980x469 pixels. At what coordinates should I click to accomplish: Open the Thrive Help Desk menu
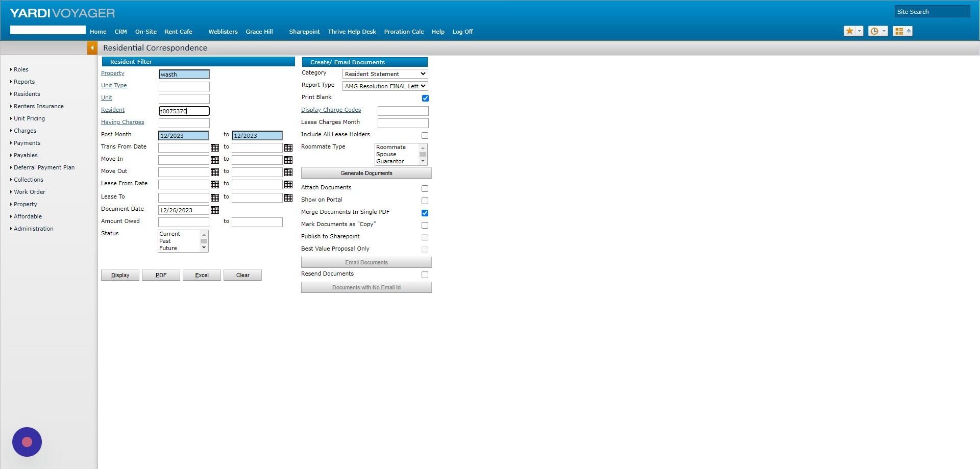(x=352, y=32)
